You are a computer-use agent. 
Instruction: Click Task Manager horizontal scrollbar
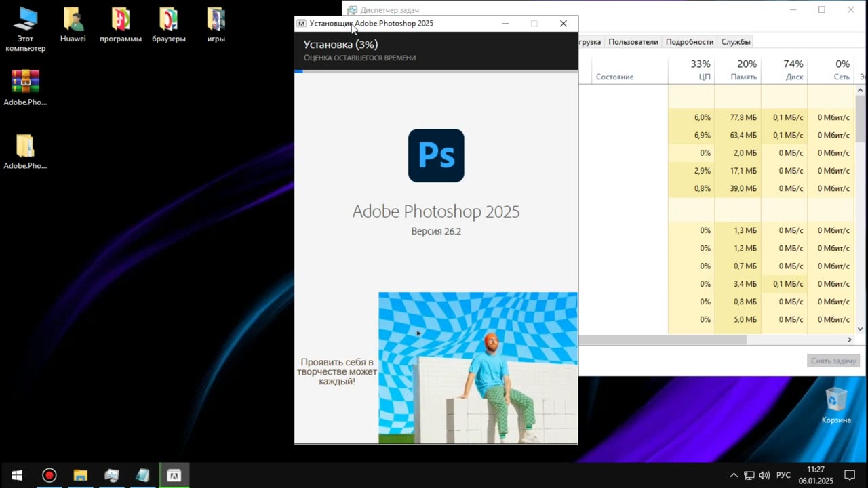[x=663, y=340]
